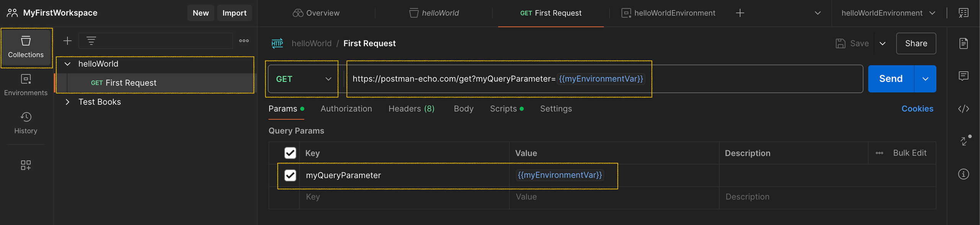The width and height of the screenshot is (980, 225).
Task: Click the helloWorld breadcrumb link
Action: click(312, 44)
